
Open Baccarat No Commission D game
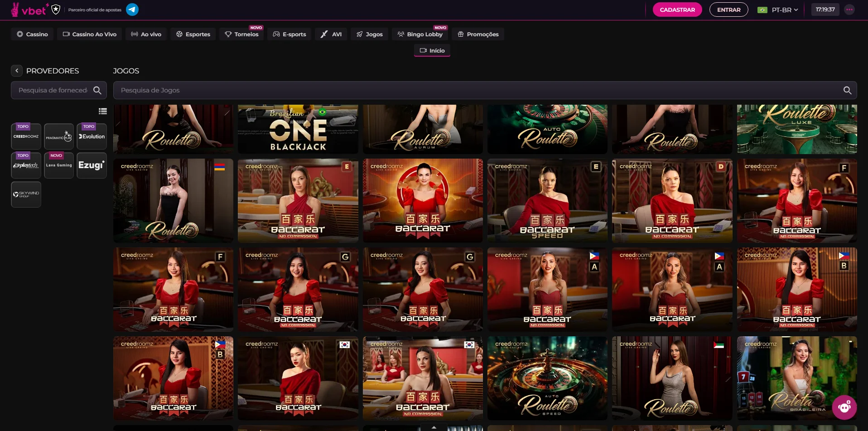click(672, 200)
